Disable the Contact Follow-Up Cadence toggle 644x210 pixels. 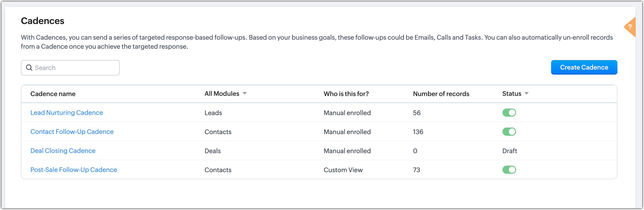(x=509, y=132)
